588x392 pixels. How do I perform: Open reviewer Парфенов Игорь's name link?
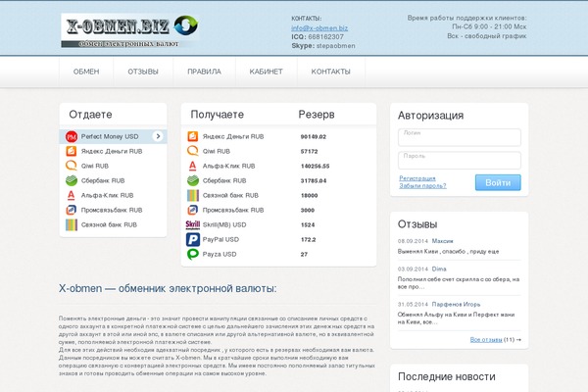coord(456,304)
